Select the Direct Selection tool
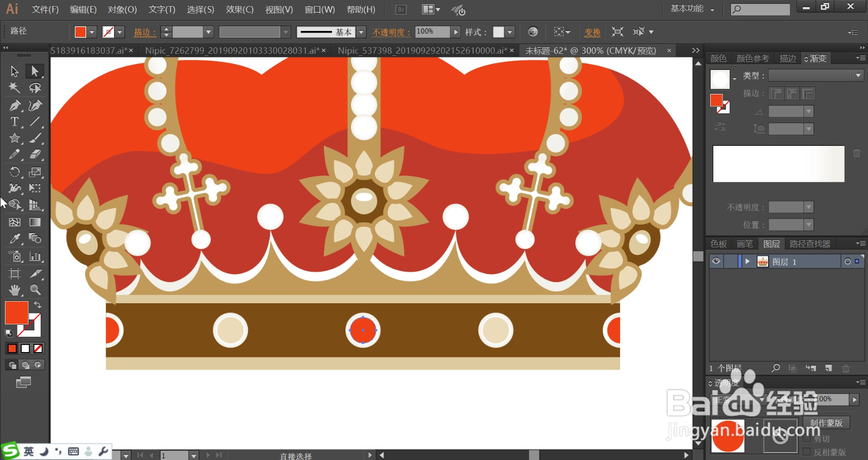The height and width of the screenshot is (460, 868). [35, 71]
